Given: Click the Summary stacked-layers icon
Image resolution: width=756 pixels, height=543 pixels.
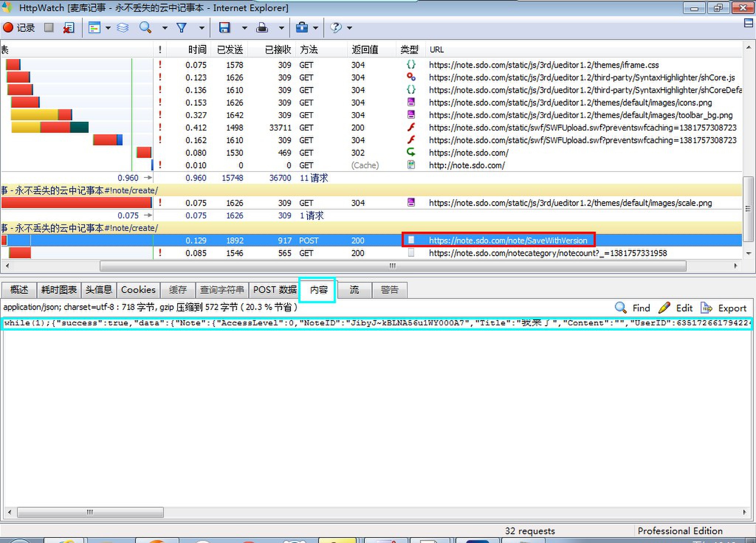Looking at the screenshot, I should tap(123, 28).
